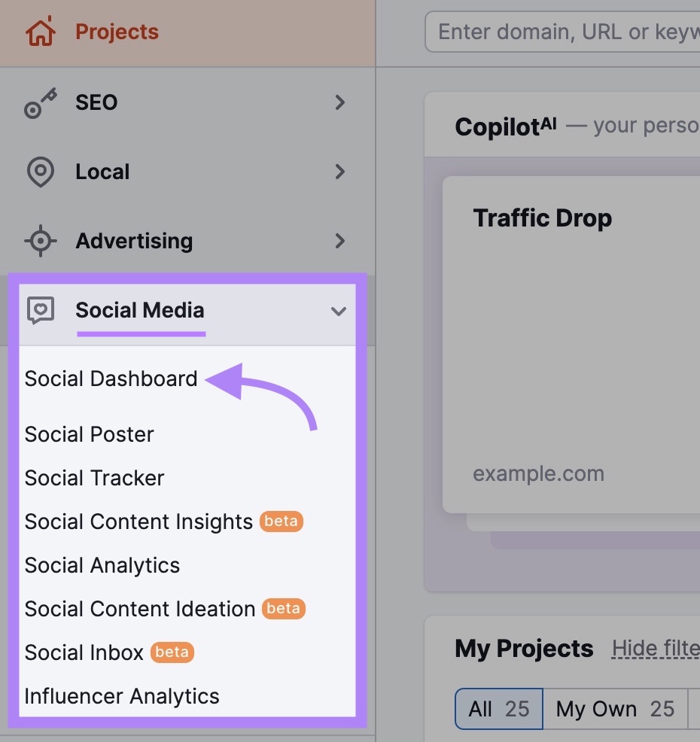Switch to the All projects tab
The image size is (700, 742).
click(x=498, y=708)
